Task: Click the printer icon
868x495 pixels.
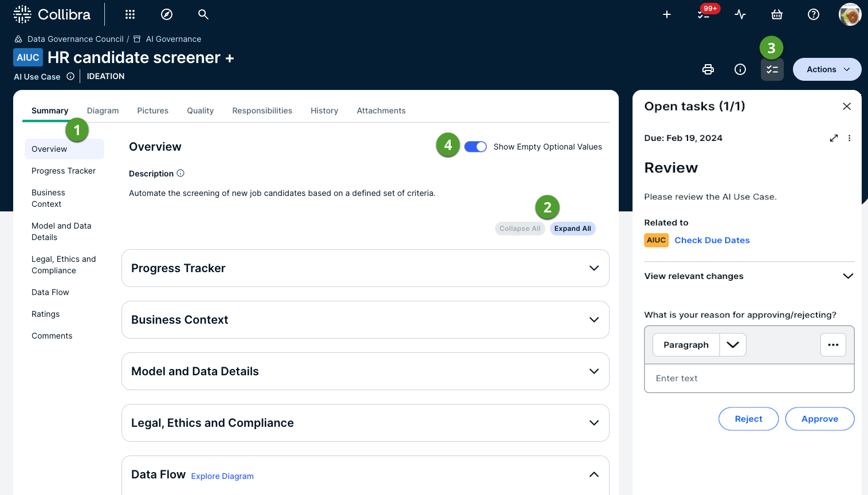Action: click(x=708, y=69)
